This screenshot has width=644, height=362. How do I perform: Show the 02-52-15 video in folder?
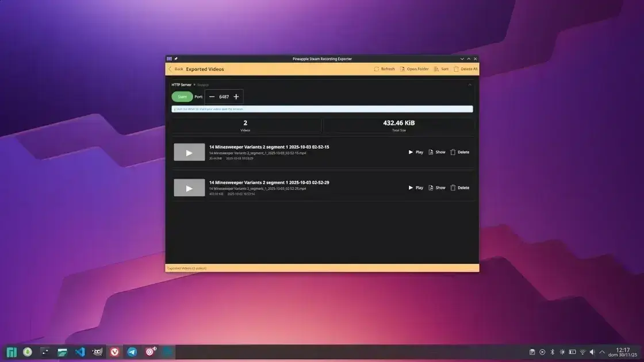(x=436, y=152)
